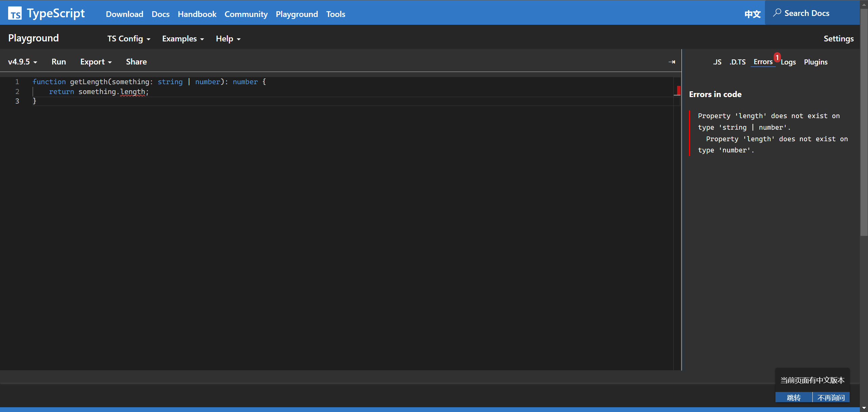This screenshot has width=868, height=412.
Task: Select the v4.9.5 version dropdown
Action: (22, 62)
